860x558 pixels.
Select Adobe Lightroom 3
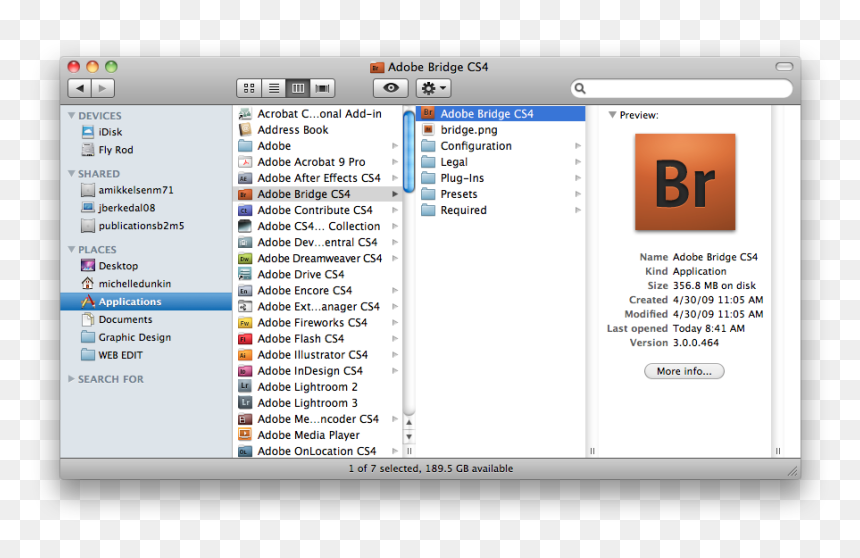(318, 403)
